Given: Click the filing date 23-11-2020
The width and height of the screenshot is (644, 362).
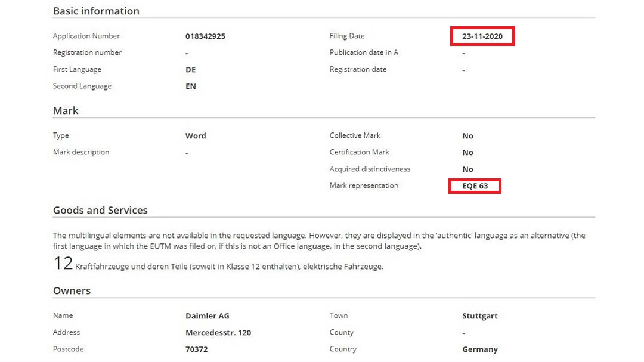Looking at the screenshot, I should pos(482,36).
